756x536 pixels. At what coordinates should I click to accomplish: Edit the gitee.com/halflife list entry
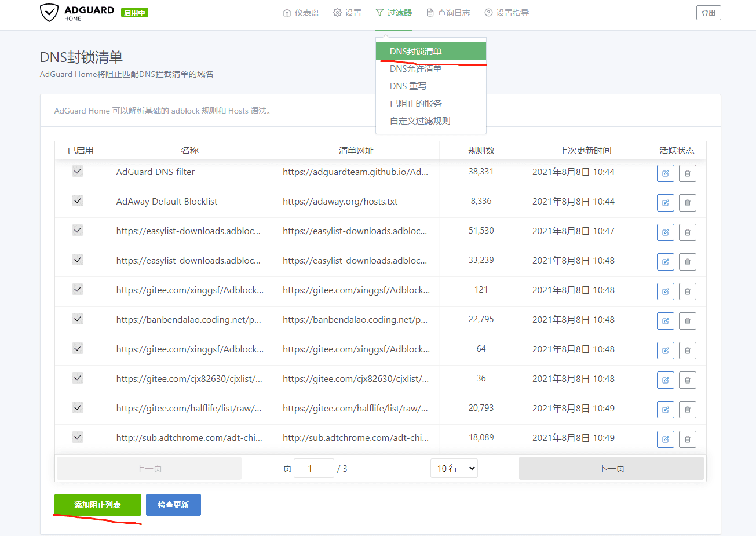click(665, 410)
